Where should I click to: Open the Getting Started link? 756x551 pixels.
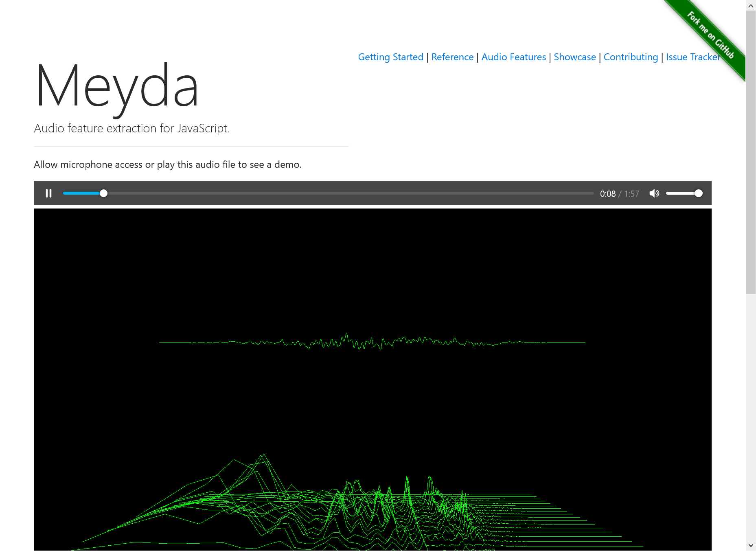(x=391, y=57)
